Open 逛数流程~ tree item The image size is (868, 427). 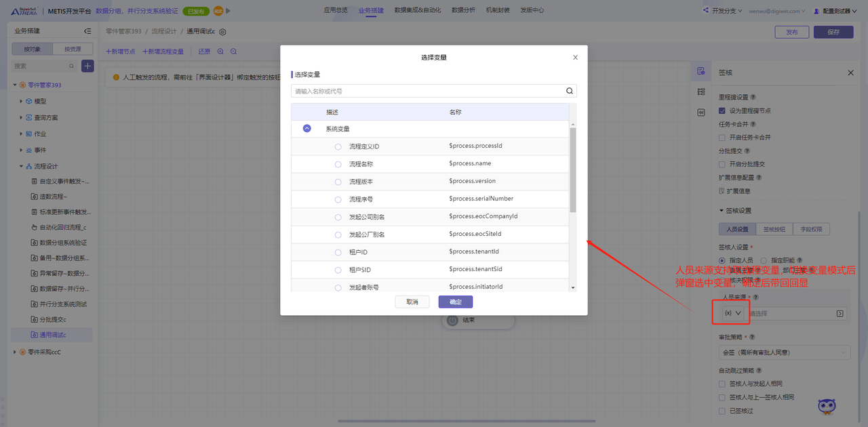coord(53,197)
